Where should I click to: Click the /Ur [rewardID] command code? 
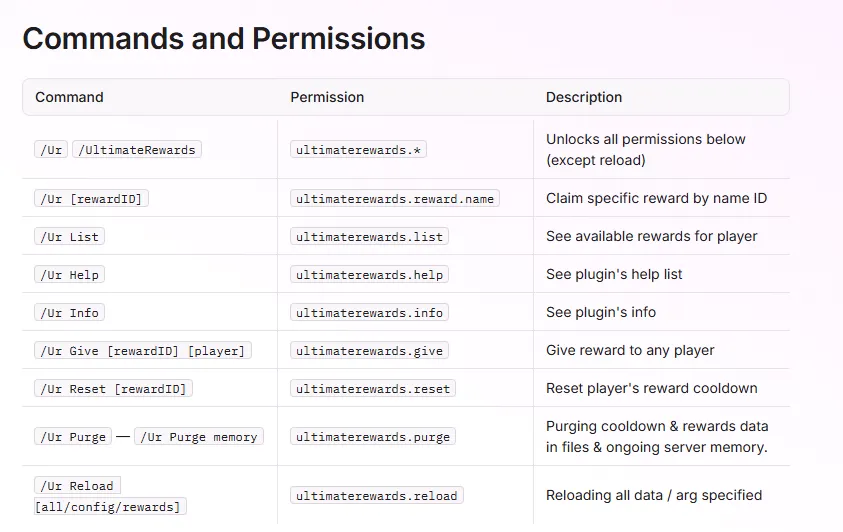pyautogui.click(x=91, y=198)
